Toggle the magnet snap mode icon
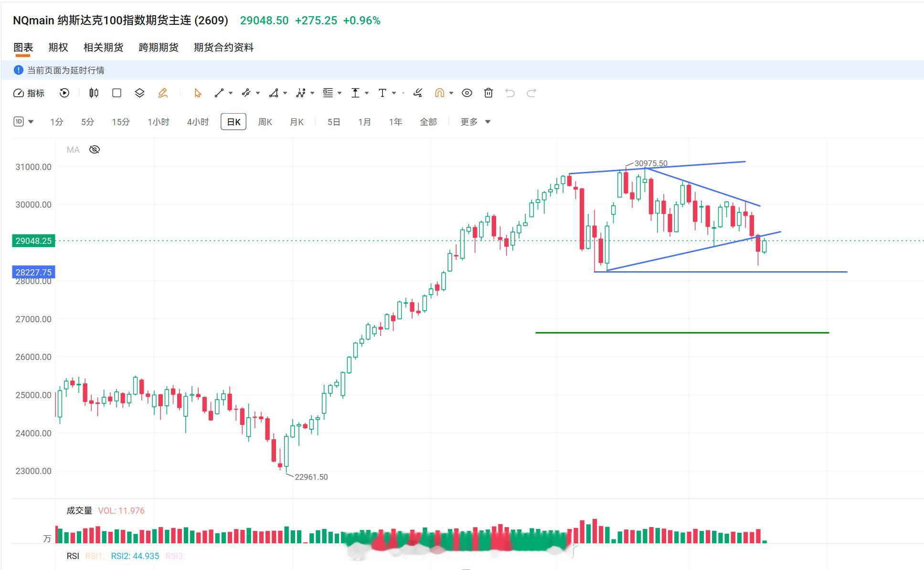This screenshot has height=570, width=924. coord(439,93)
